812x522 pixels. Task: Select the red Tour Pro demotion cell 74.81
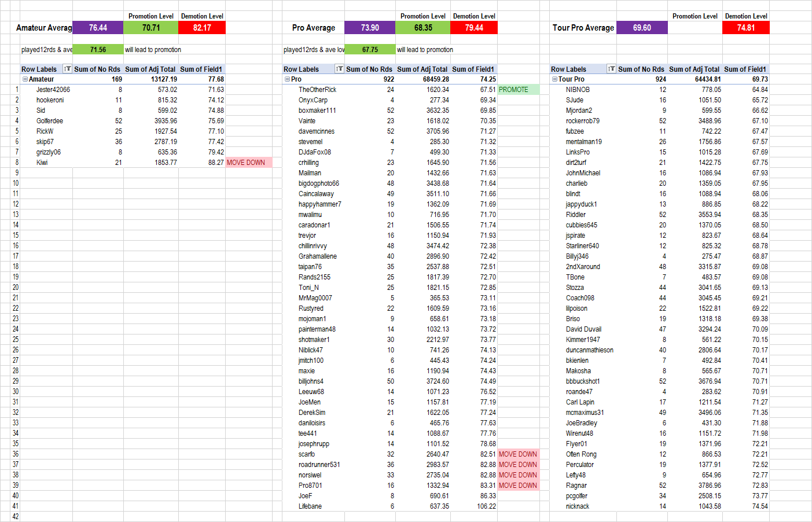(745, 28)
